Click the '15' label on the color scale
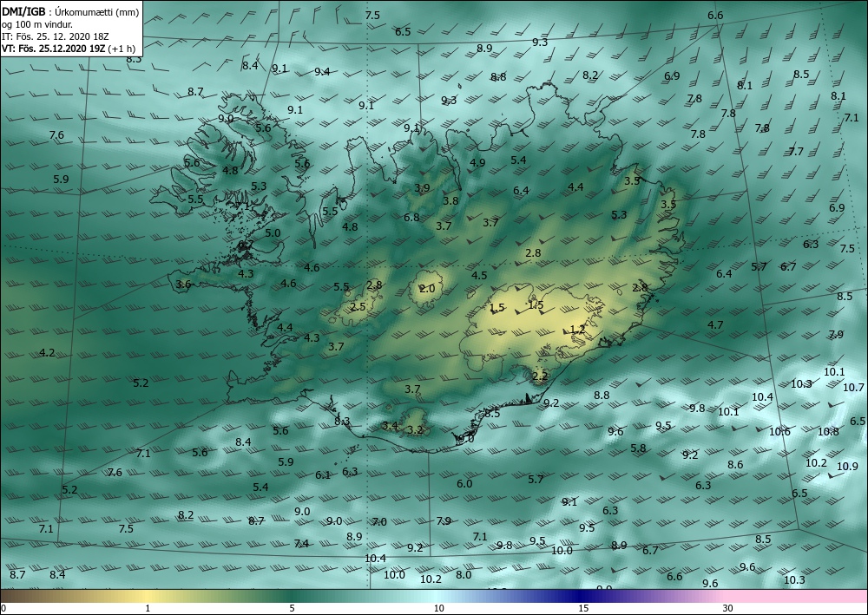This screenshot has height=615, width=868. pos(583,608)
